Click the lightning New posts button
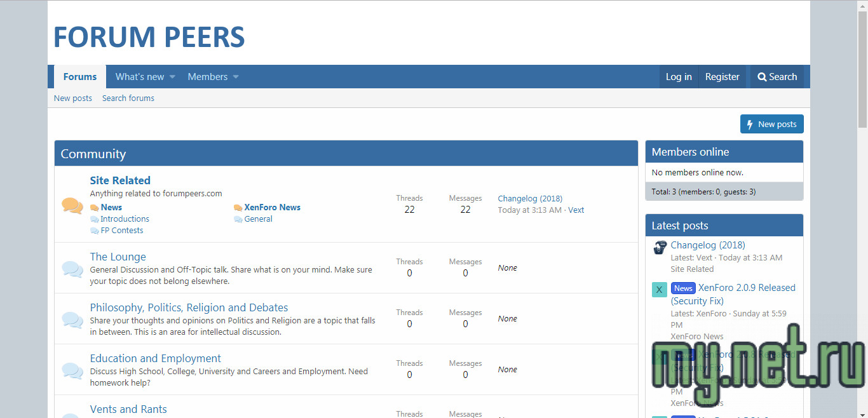This screenshot has width=868, height=418. (x=771, y=125)
